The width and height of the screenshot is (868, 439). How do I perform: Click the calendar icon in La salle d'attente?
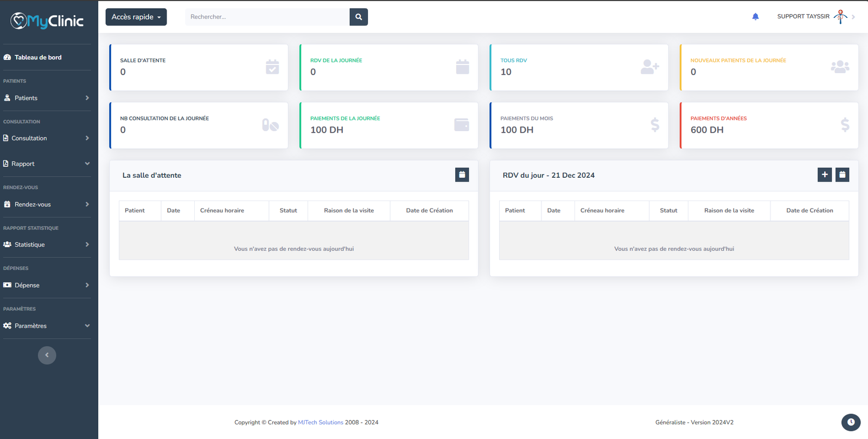pos(462,175)
